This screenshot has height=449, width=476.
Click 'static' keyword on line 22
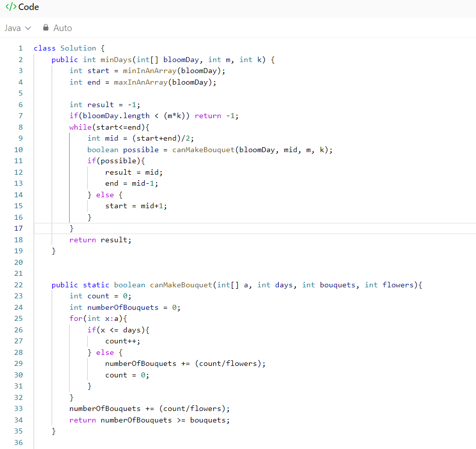tap(96, 285)
